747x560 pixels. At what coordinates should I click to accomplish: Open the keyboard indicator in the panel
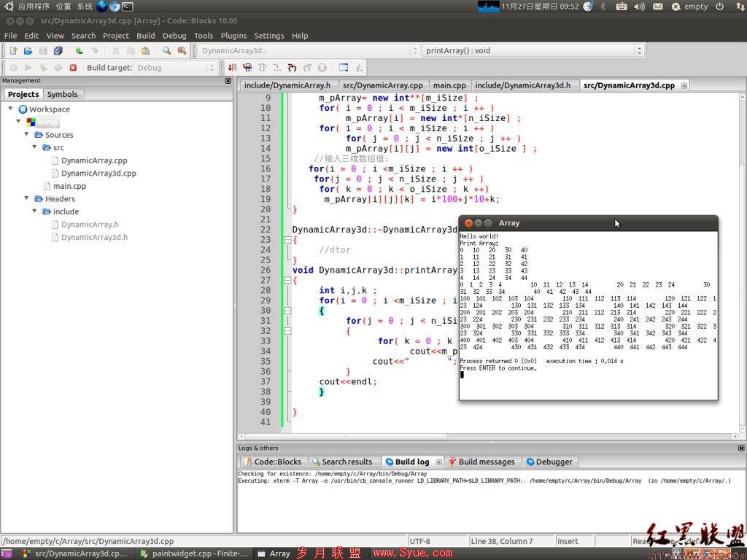622,7
